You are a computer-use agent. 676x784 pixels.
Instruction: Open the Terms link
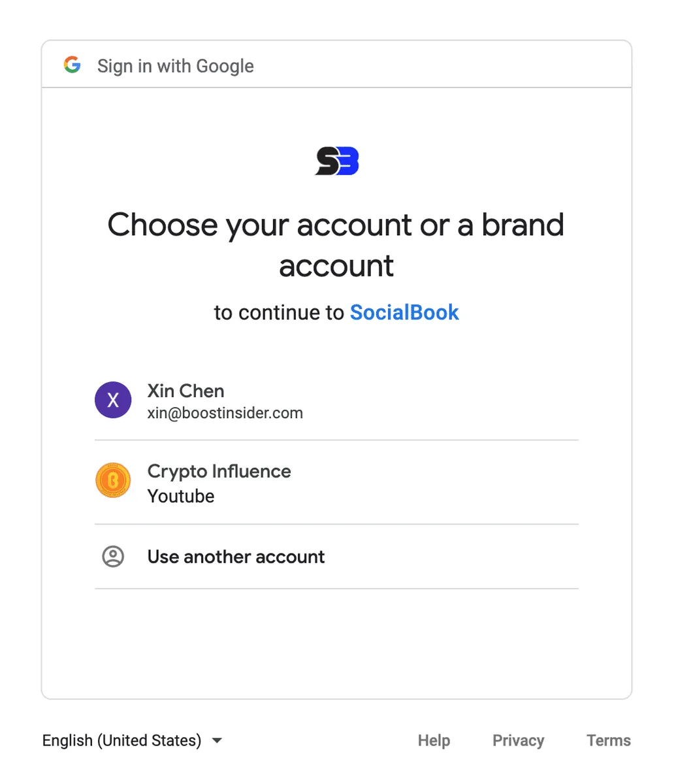pos(608,740)
